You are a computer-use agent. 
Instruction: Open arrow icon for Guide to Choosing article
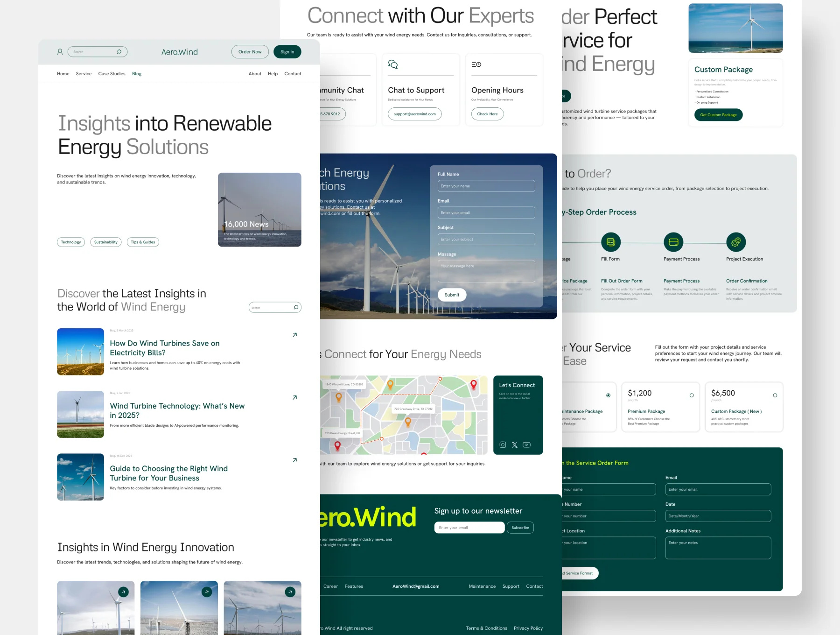click(x=294, y=460)
